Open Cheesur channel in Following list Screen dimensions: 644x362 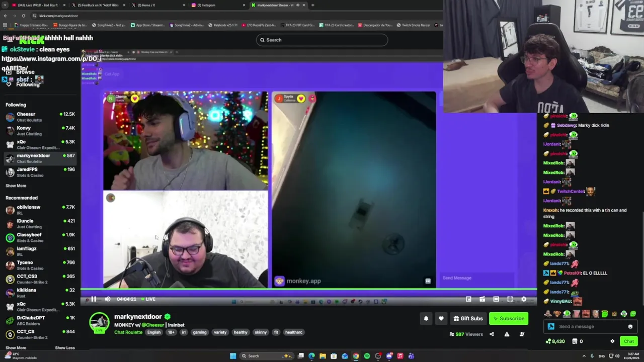(40, 117)
